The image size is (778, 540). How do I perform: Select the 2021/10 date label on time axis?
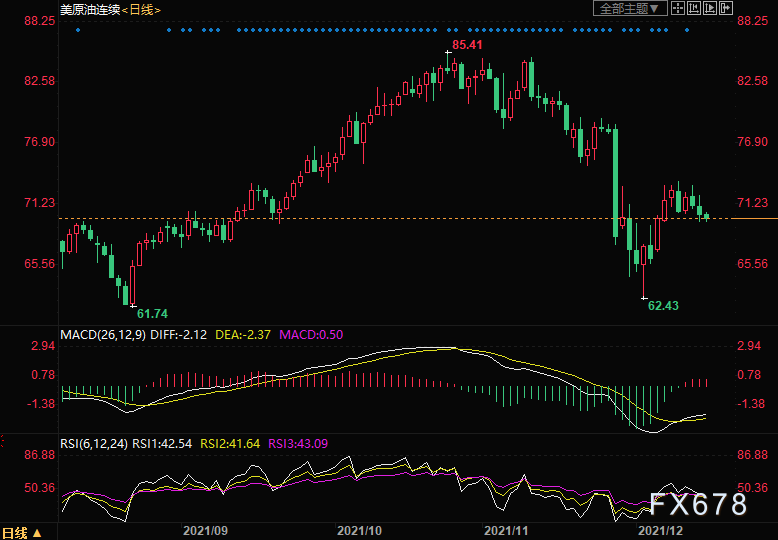[359, 531]
